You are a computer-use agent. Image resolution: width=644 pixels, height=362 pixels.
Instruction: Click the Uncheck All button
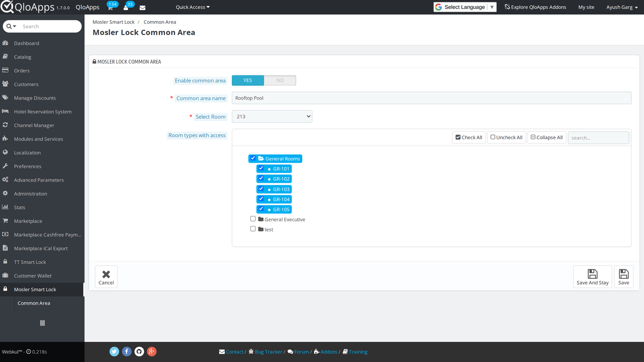point(506,137)
